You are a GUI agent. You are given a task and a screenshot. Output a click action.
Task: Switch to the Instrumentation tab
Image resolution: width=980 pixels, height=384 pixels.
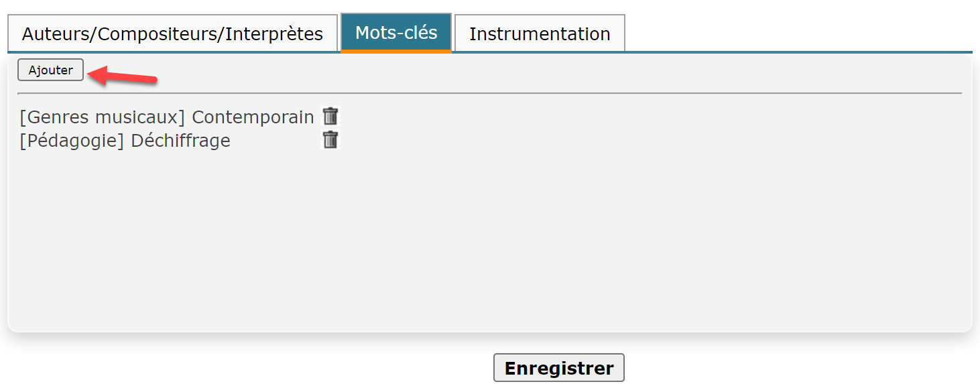click(540, 34)
